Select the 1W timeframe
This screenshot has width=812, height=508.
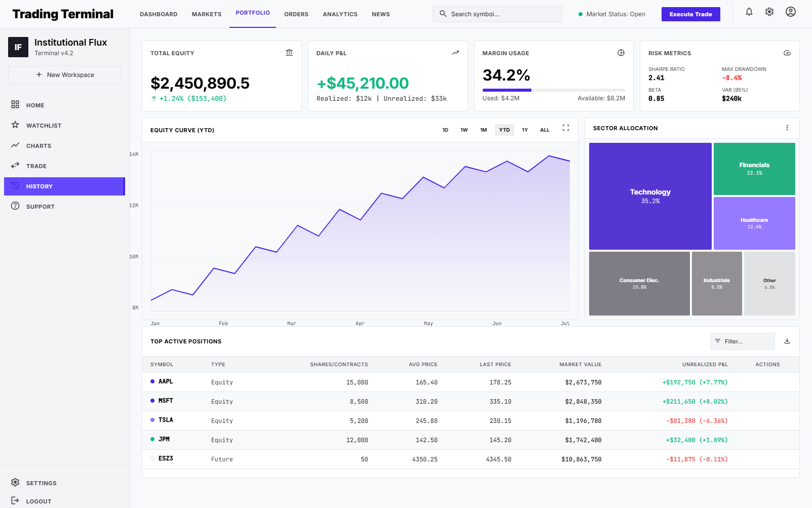click(464, 130)
